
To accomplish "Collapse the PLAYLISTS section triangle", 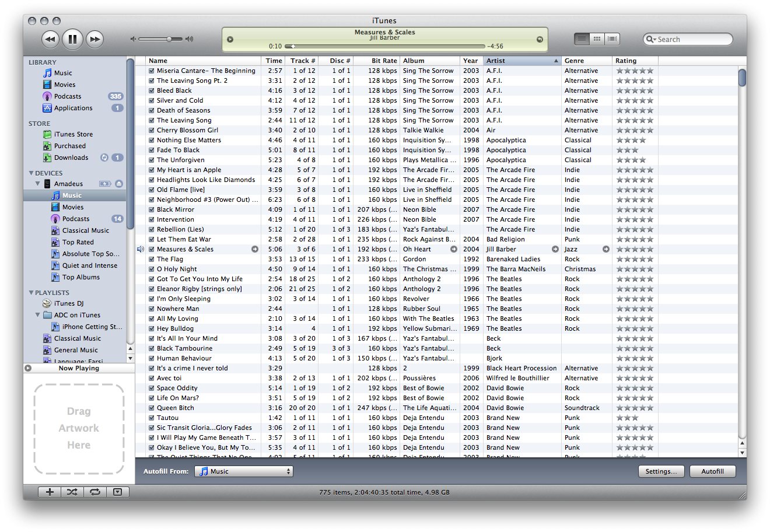I will click(32, 293).
